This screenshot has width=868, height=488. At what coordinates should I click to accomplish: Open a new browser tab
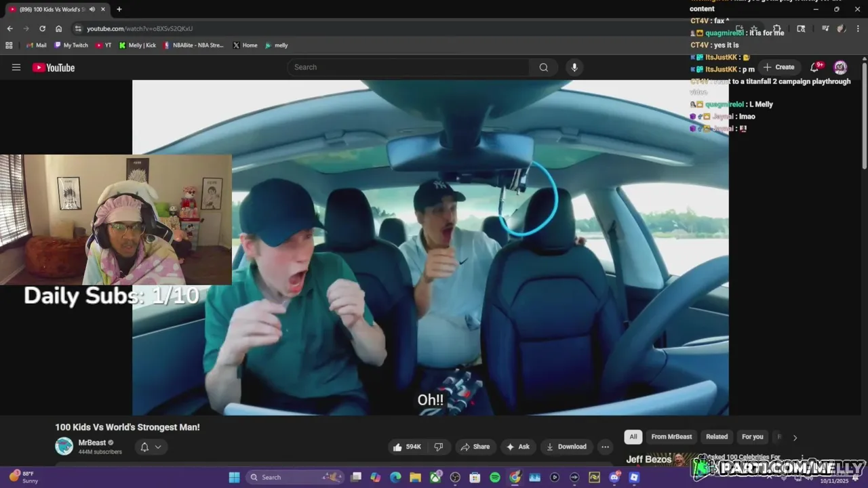pyautogui.click(x=119, y=9)
